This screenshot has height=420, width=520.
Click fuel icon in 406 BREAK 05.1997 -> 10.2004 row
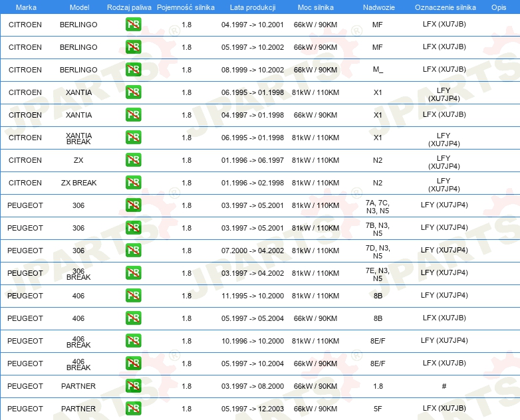[133, 363]
